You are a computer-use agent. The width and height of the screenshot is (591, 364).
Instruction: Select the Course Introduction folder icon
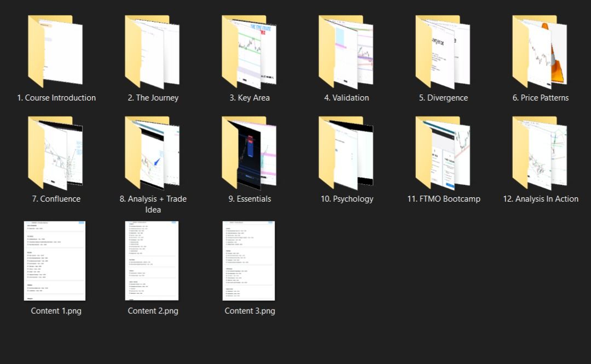pyautogui.click(x=55, y=51)
